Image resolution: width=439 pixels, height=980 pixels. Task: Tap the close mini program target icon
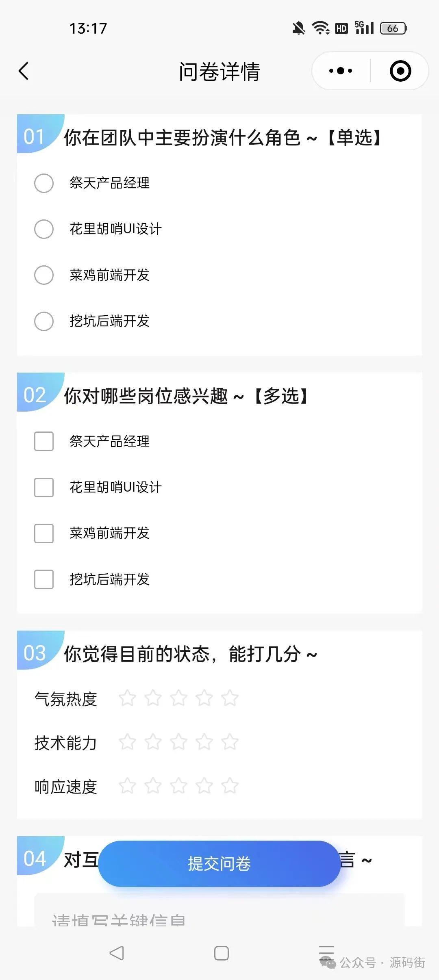pyautogui.click(x=400, y=71)
